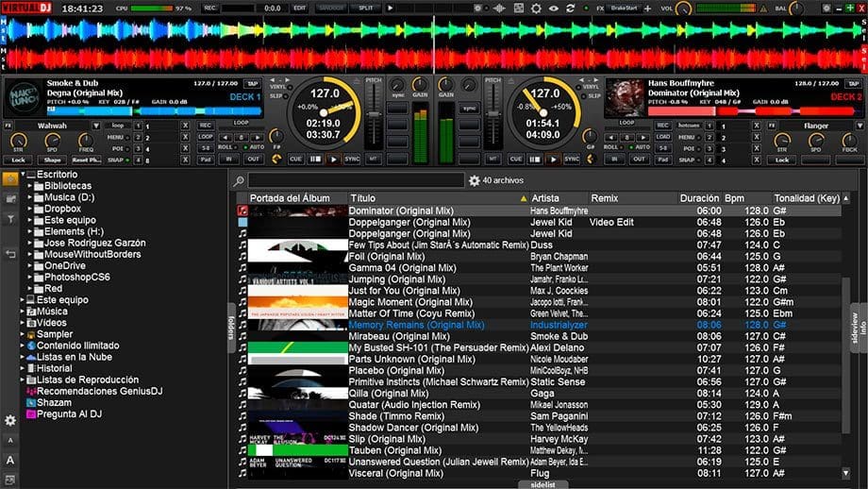Click Lock button under Wahwah effect

coord(18,160)
